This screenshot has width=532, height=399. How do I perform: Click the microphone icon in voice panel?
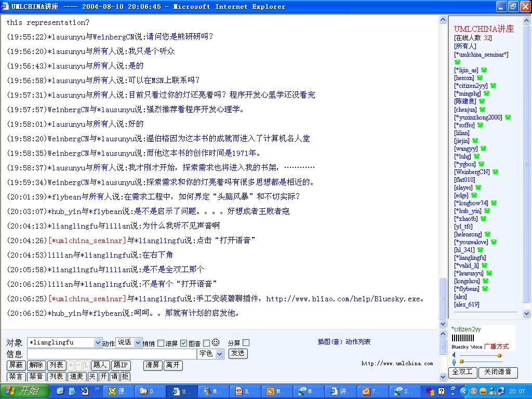click(x=454, y=362)
